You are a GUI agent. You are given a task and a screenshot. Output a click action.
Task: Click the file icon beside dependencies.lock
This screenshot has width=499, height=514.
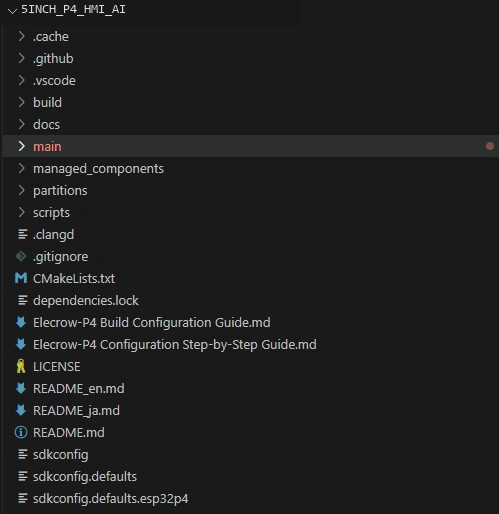[x=23, y=300]
